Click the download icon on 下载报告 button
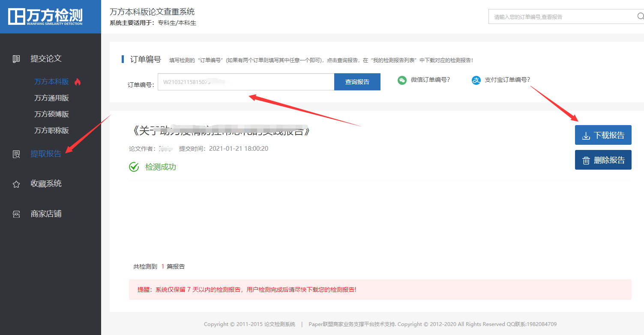Screen dimensions: 644x335 pyautogui.click(x=586, y=136)
